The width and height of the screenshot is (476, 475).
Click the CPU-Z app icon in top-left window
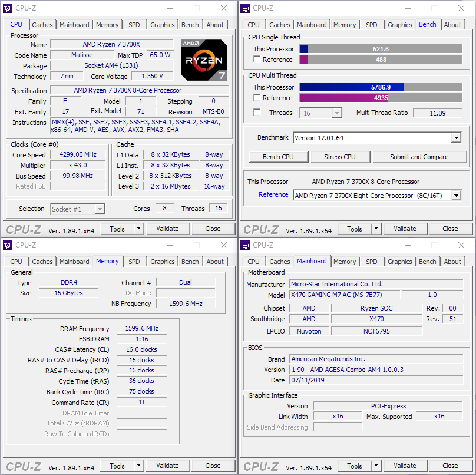[x=8, y=8]
